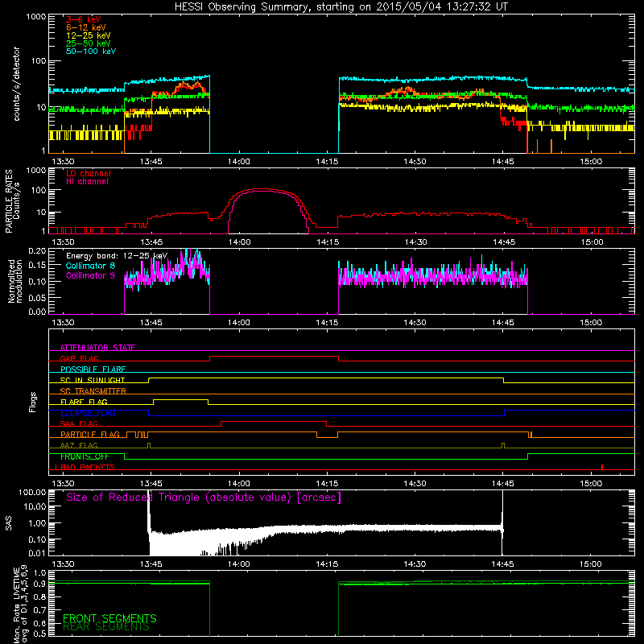Image resolution: width=644 pixels, height=644 pixels.
Task: Click the 15:00 tick label under the Flags panel
Action: pyautogui.click(x=591, y=484)
